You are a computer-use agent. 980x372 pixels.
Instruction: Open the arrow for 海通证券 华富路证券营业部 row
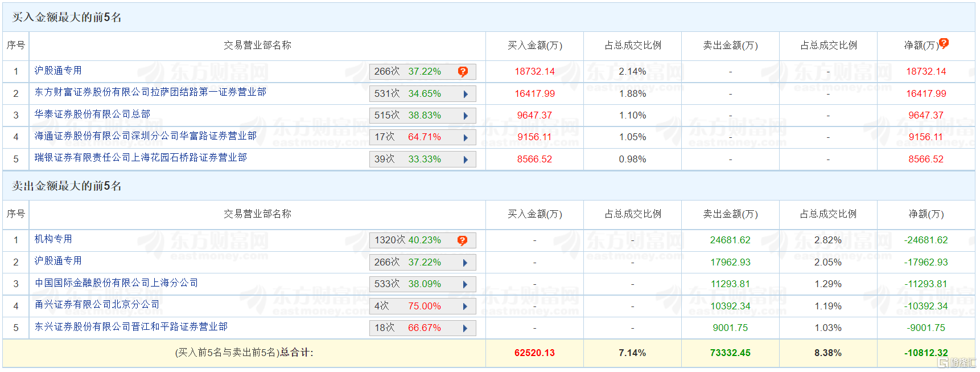(466, 137)
